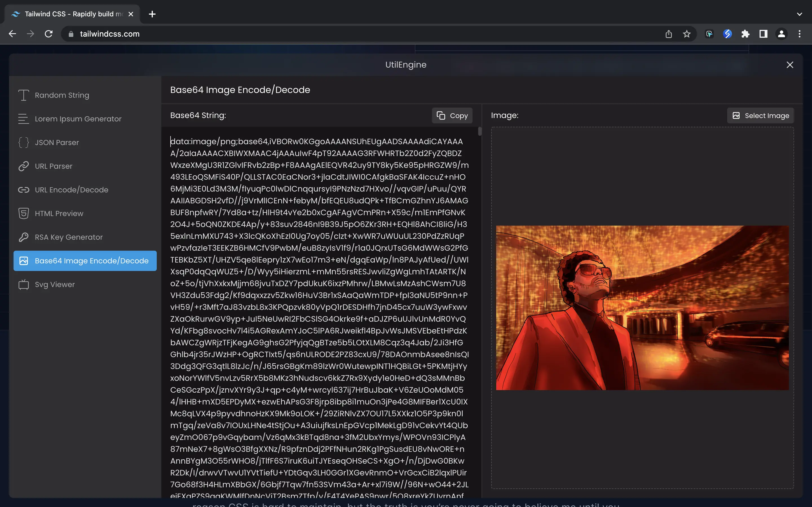812x507 pixels.
Task: Bookmark this page with the star icon
Action: (x=687, y=34)
